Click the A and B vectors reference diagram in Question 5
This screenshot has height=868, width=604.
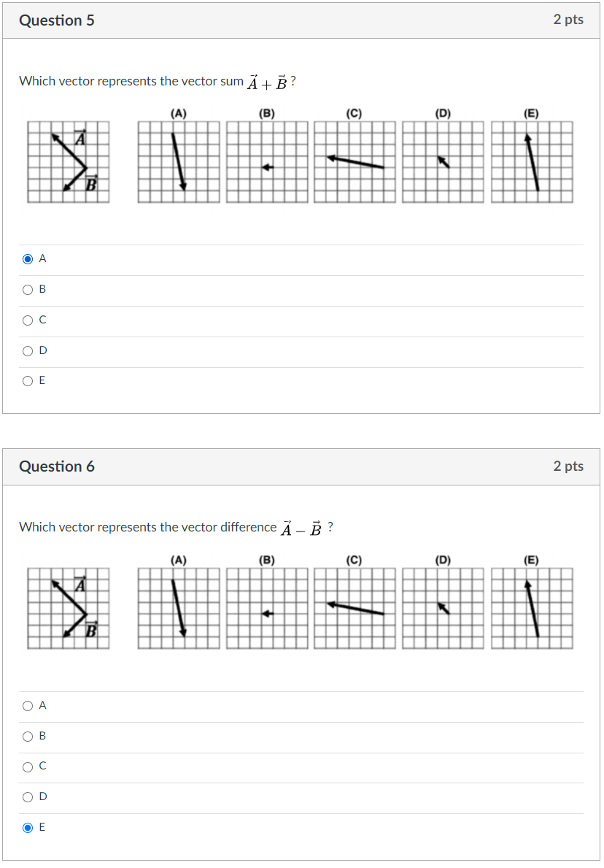(x=68, y=161)
